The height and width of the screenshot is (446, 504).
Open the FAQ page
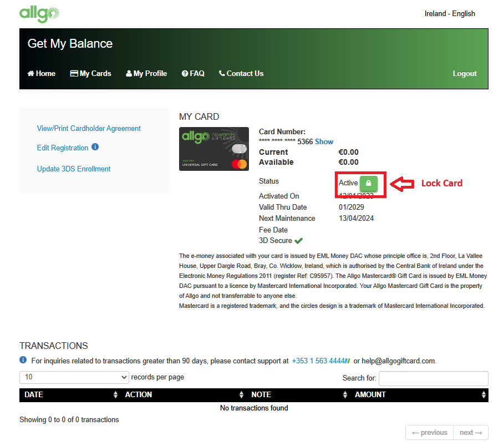pos(193,73)
